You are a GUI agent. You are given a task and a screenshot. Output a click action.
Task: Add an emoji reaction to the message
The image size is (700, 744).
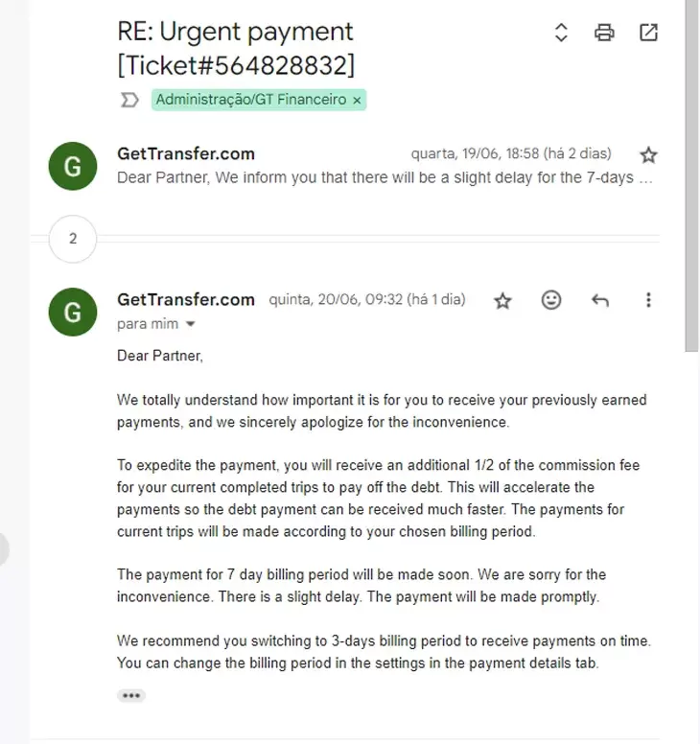[551, 300]
